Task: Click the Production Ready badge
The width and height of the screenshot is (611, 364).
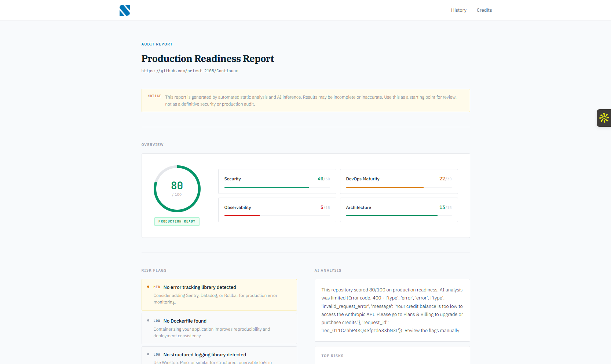Action: pos(177,221)
